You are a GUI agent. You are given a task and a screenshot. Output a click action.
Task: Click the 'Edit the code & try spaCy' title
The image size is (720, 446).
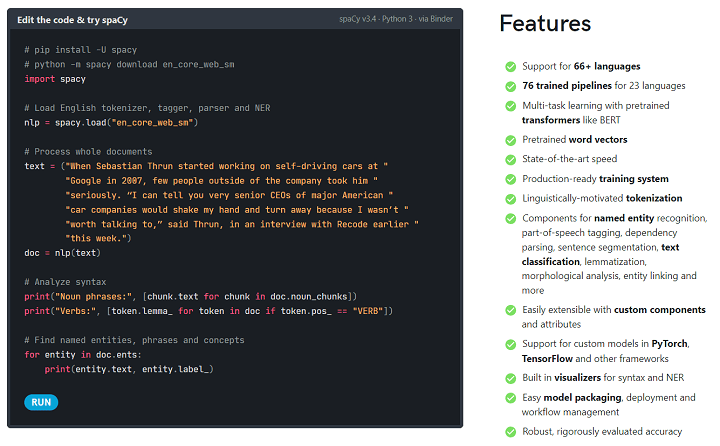tap(73, 20)
